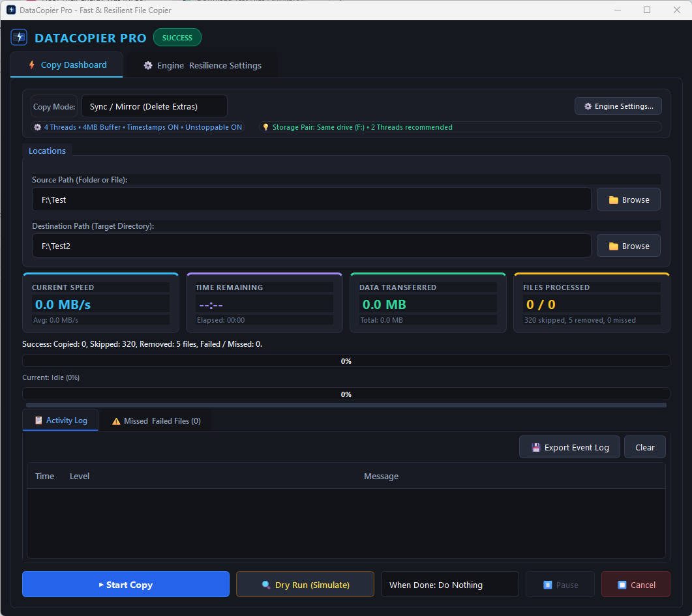Click the gear icon on Engine Settings button
The image size is (692, 616).
(588, 106)
